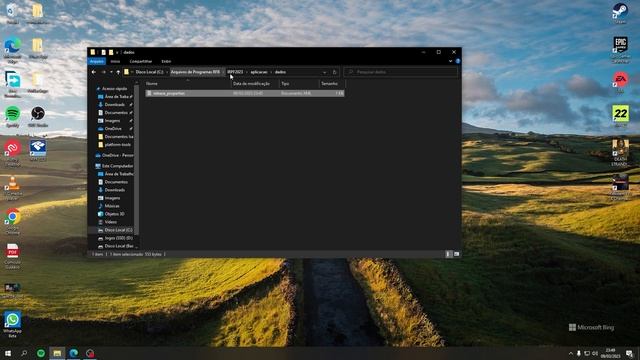Open Google Chrome desktop shortcut
This screenshot has height=360, width=640.
13,221
